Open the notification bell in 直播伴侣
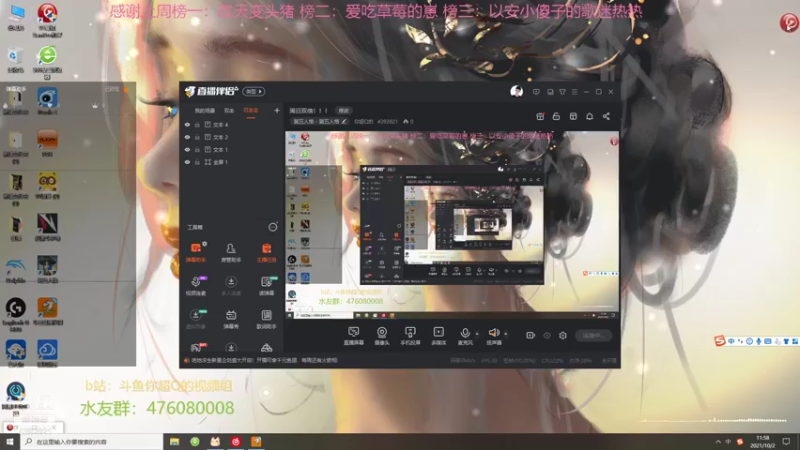This screenshot has height=450, width=800. (x=589, y=116)
